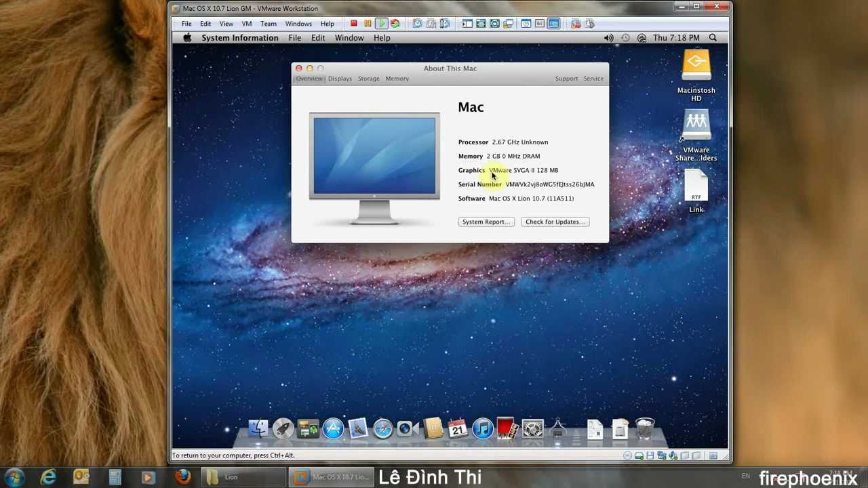This screenshot has height=488, width=868.
Task: Select the Overview tab
Action: point(309,79)
